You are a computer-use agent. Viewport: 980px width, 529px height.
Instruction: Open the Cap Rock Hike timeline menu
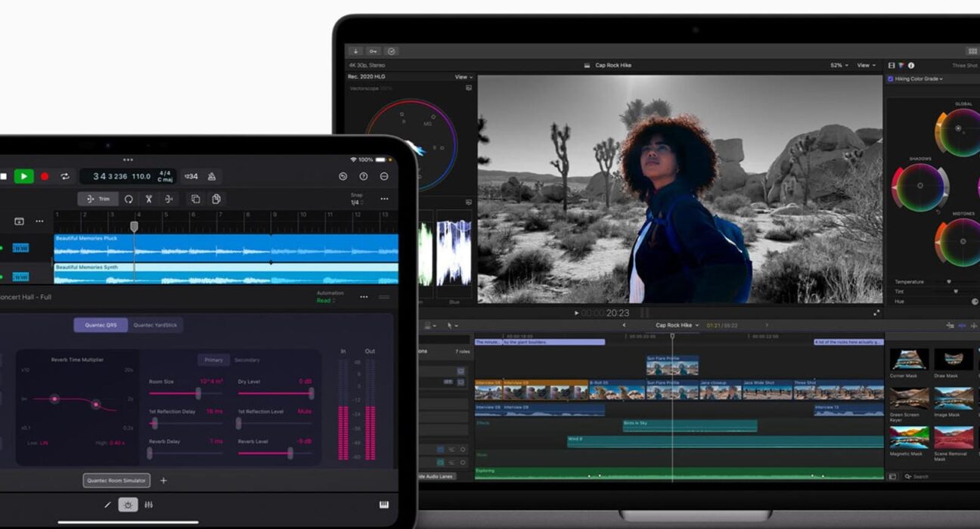(x=677, y=325)
